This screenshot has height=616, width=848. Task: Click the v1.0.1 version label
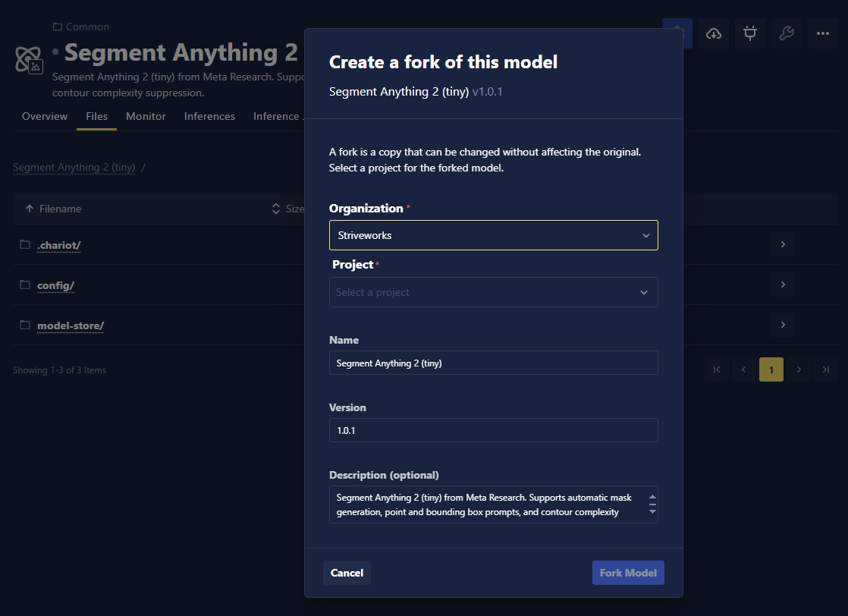pyautogui.click(x=487, y=92)
